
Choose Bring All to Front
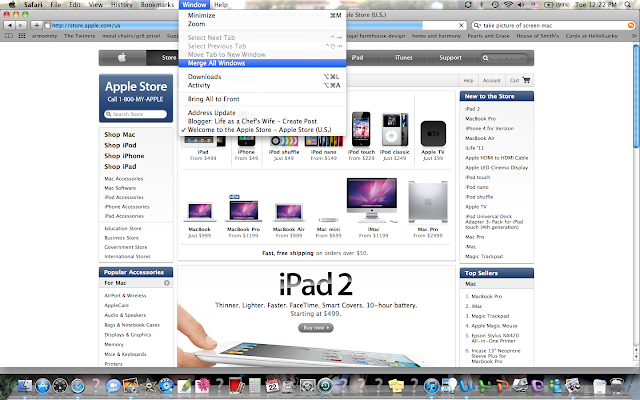262,99
